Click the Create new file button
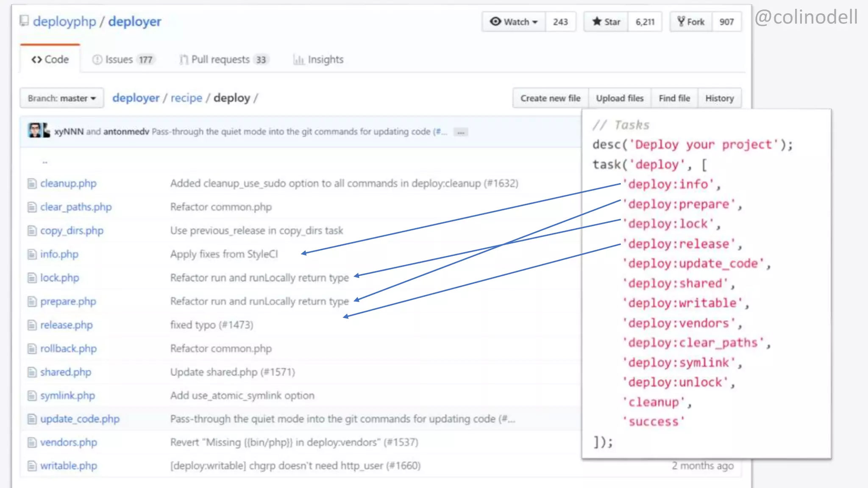Image resolution: width=868 pixels, height=488 pixels. click(550, 98)
